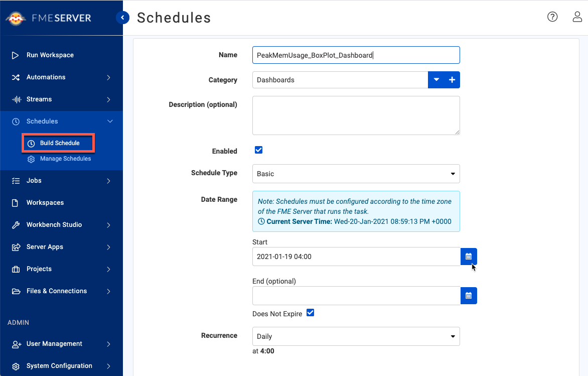Screen dimensions: 588x376
Task: Click the 'at 4:00' recurrence text
Action: click(x=263, y=351)
